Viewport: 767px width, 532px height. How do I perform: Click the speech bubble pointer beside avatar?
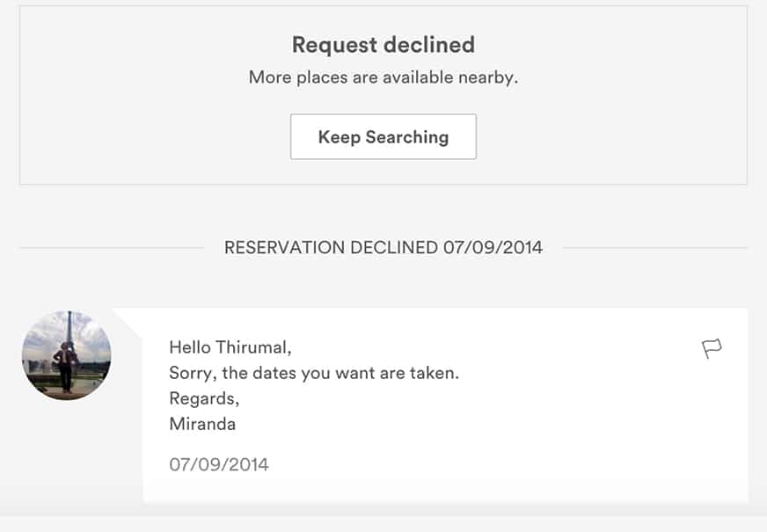coord(128,324)
